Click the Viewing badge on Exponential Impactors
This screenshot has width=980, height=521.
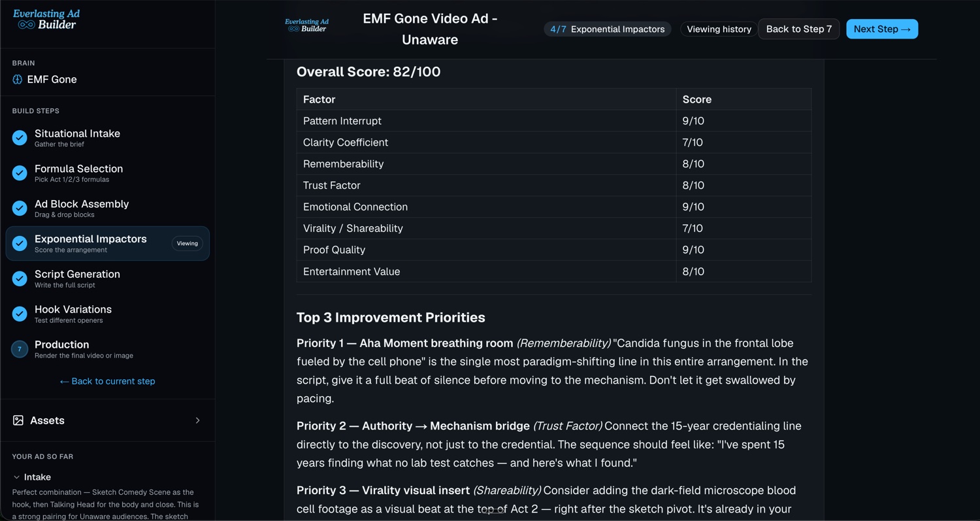[187, 243]
